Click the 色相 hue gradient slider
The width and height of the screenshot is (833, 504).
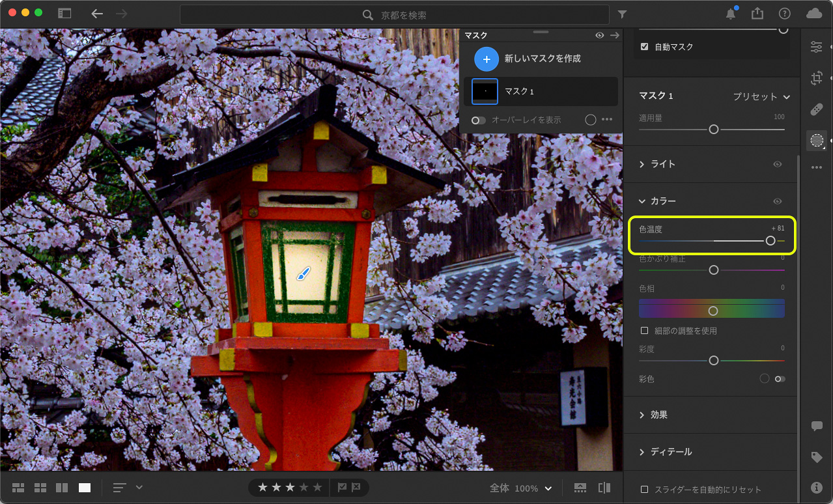click(712, 309)
